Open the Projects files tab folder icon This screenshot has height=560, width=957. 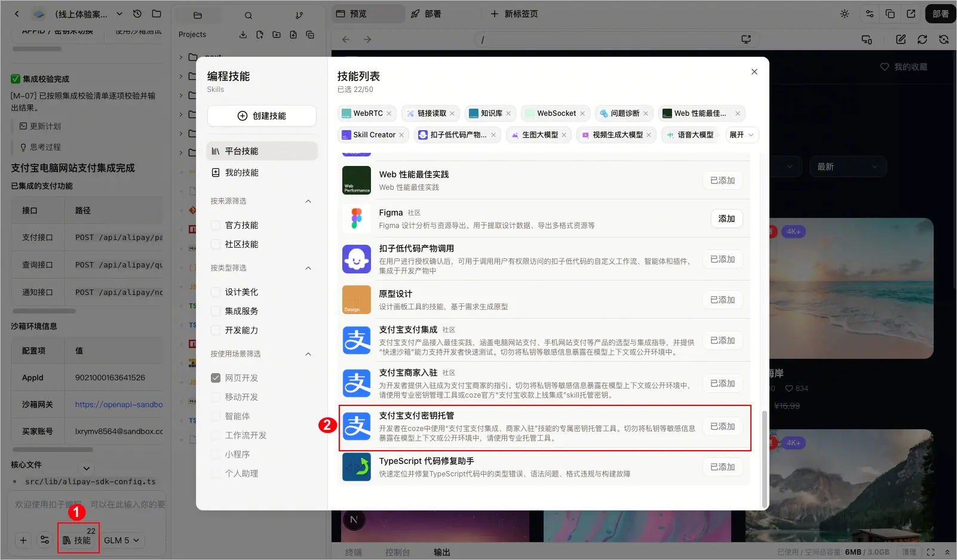click(198, 15)
